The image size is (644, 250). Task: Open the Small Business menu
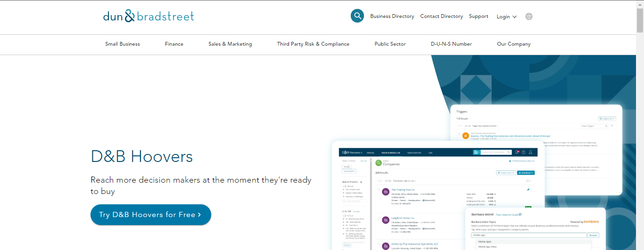tap(123, 44)
